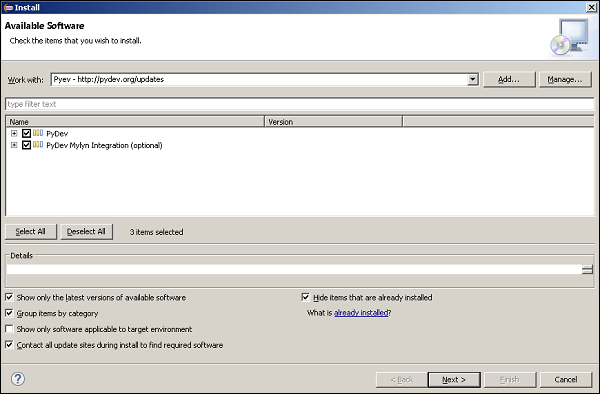Viewport: 600px width, 394px height.
Task: Toggle Contact all update sites checkbox
Action: (x=9, y=345)
